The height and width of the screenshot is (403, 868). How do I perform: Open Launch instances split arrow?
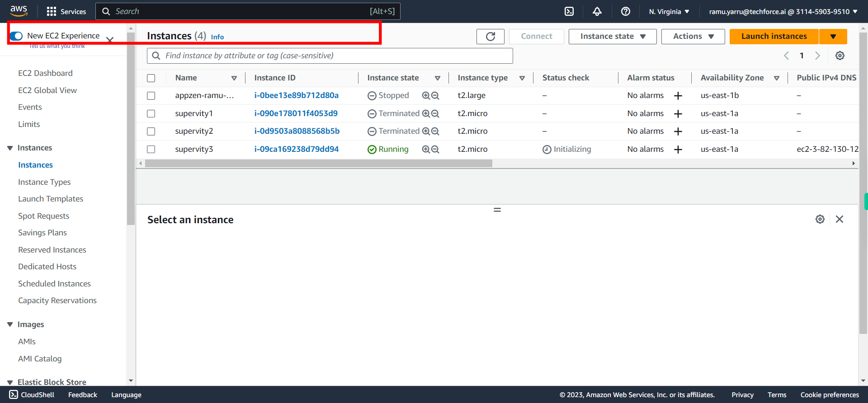[x=833, y=36]
